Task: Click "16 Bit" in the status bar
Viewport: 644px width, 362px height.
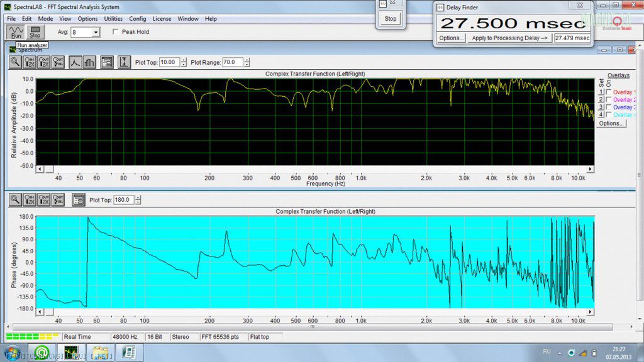Action: pyautogui.click(x=155, y=337)
